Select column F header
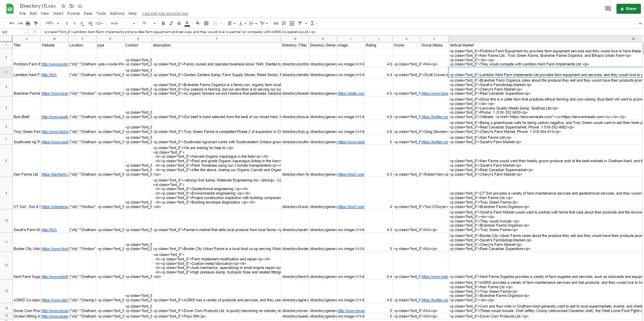 coord(217,39)
